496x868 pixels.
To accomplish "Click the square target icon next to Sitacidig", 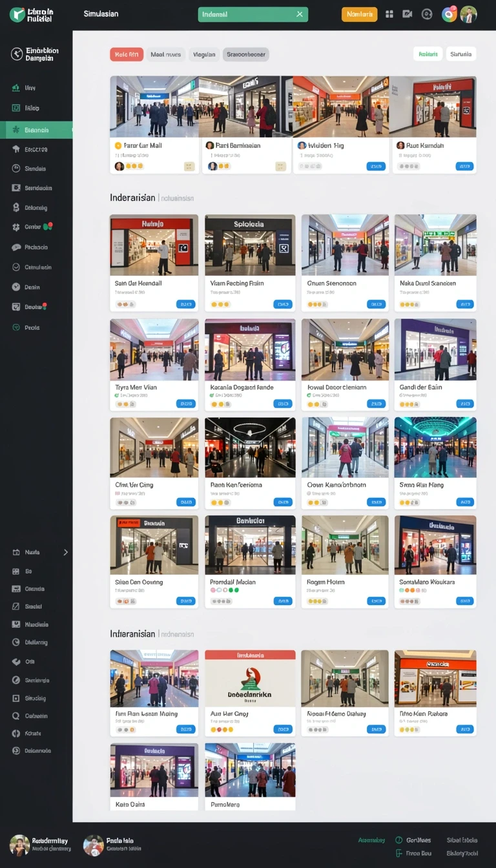I will (16, 698).
